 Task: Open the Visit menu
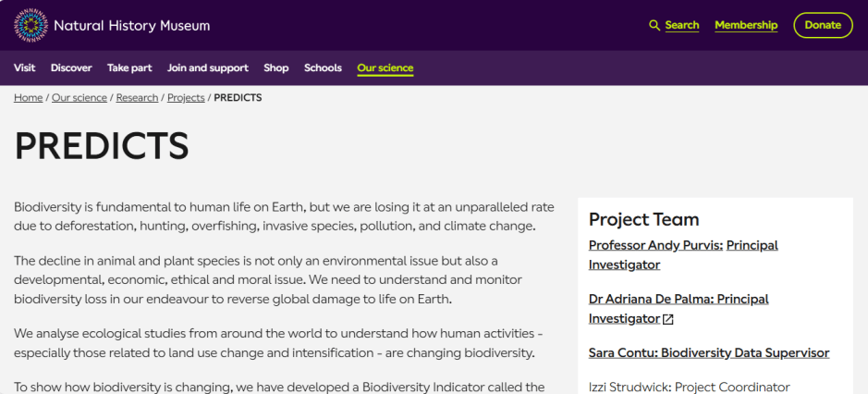click(x=25, y=68)
